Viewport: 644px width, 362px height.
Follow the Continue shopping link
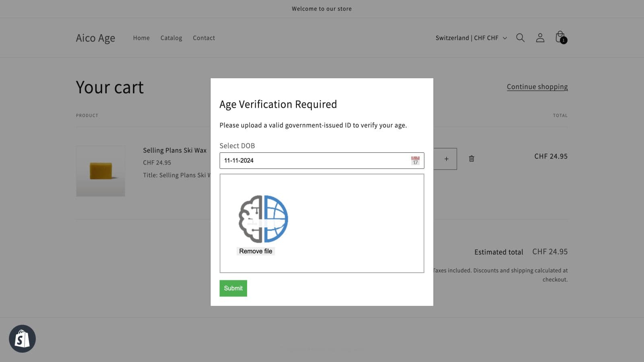537,87
